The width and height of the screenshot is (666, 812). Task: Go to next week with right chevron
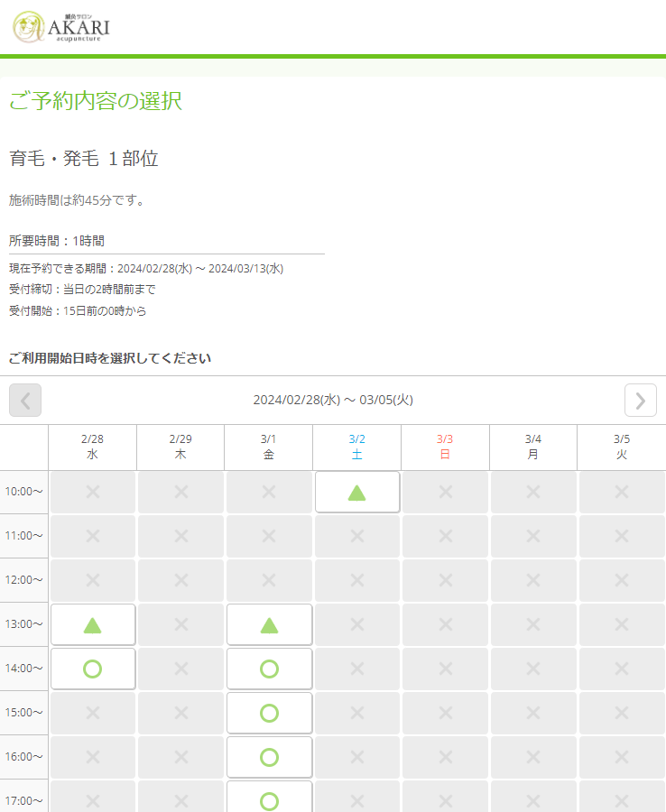[640, 401]
